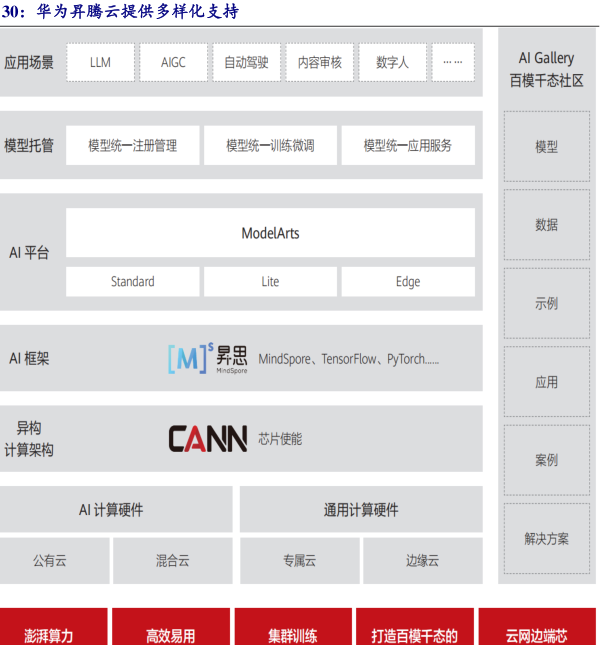Image resolution: width=608 pixels, height=645 pixels.
Task: Select the LLM scenario box
Action: (x=100, y=62)
